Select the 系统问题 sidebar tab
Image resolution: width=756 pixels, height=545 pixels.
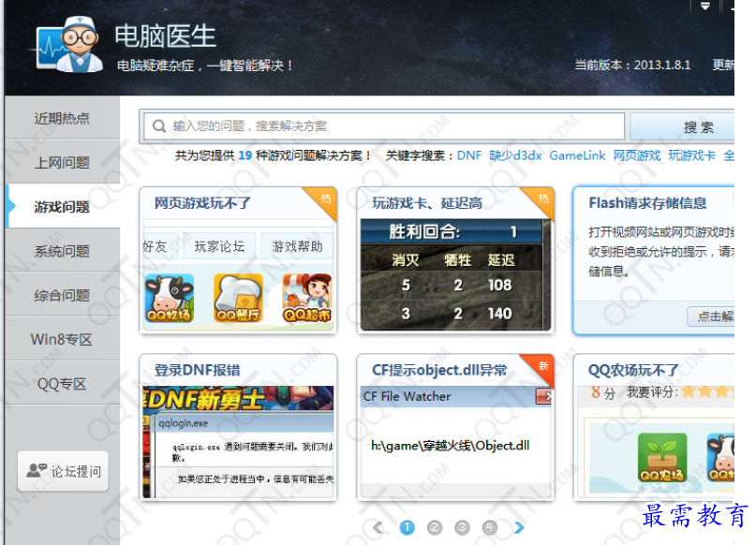pos(62,251)
